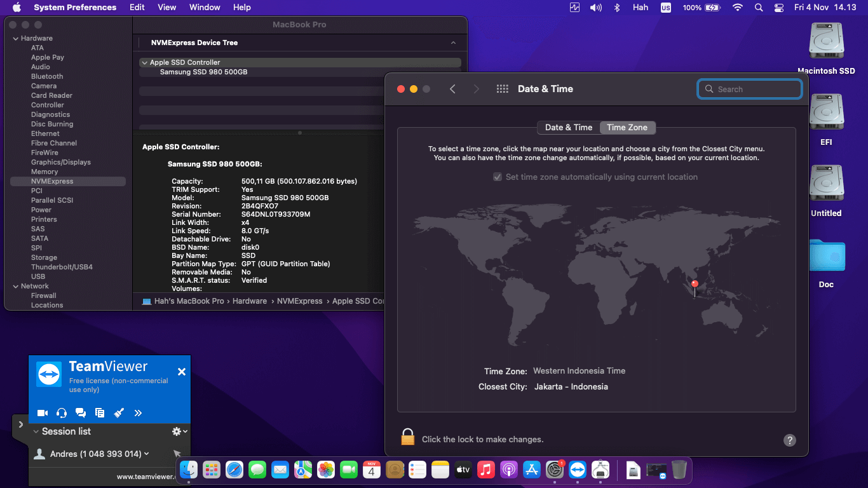Open the show-all grid icon in preferences
868x488 pixels.
[x=502, y=89]
